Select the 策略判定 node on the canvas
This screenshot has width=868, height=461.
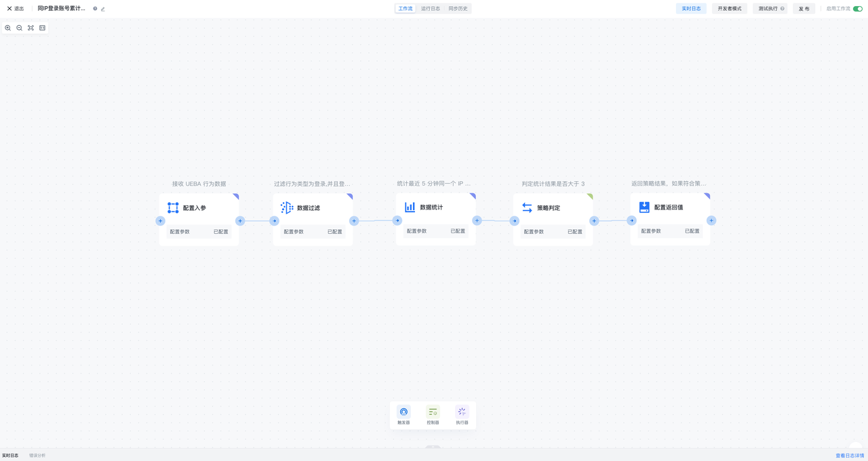pos(553,207)
